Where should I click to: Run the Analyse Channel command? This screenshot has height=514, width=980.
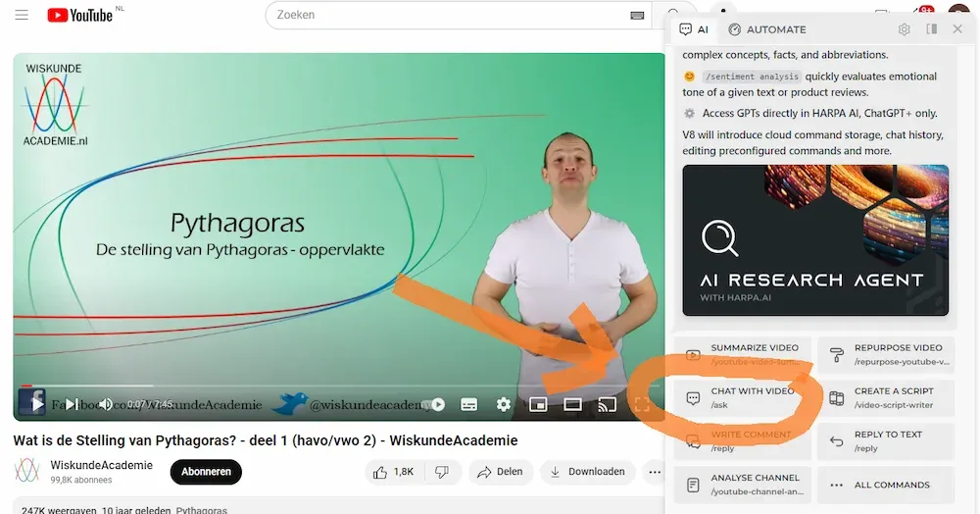tap(743, 485)
